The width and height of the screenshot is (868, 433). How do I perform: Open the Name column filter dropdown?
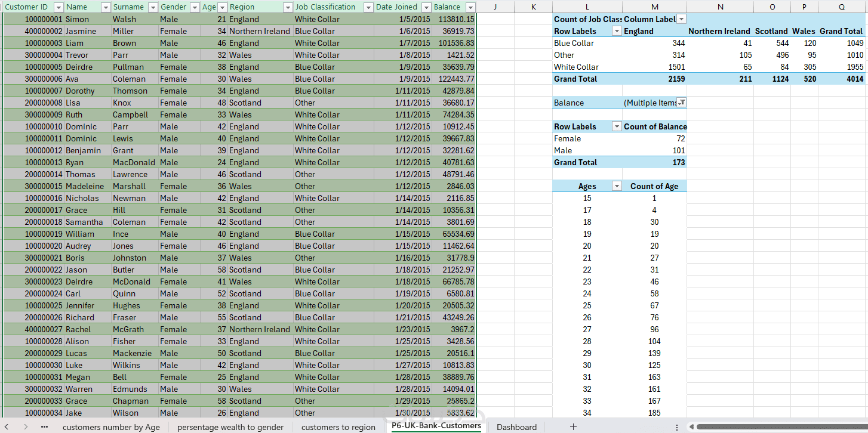click(x=106, y=7)
